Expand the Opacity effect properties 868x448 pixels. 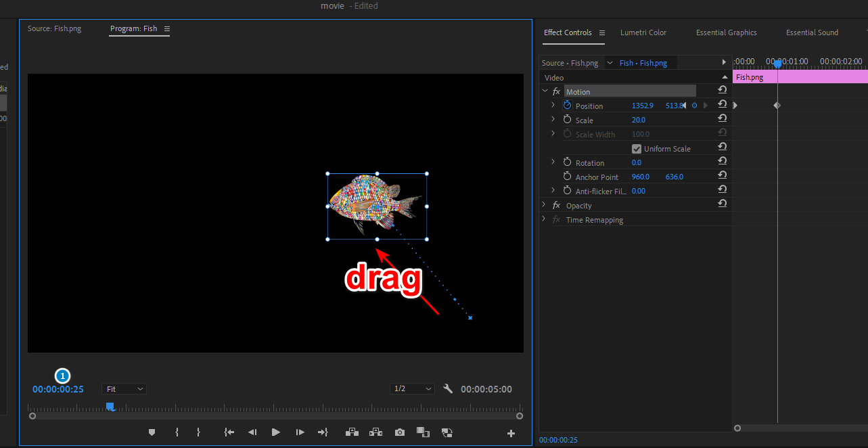tap(544, 205)
